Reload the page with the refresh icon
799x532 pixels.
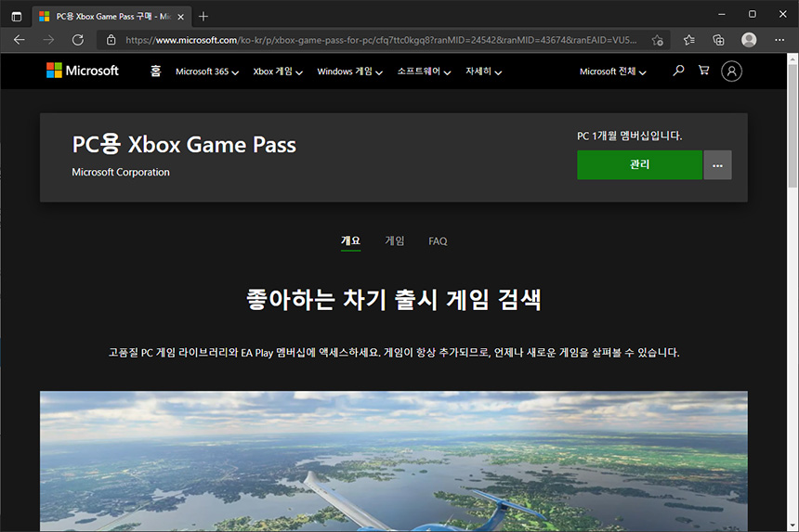pyautogui.click(x=77, y=40)
